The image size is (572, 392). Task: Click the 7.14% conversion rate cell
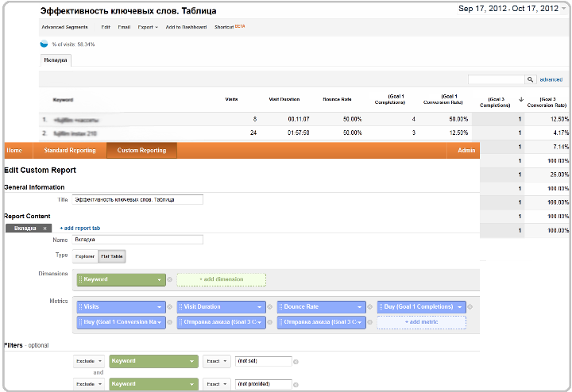[561, 147]
